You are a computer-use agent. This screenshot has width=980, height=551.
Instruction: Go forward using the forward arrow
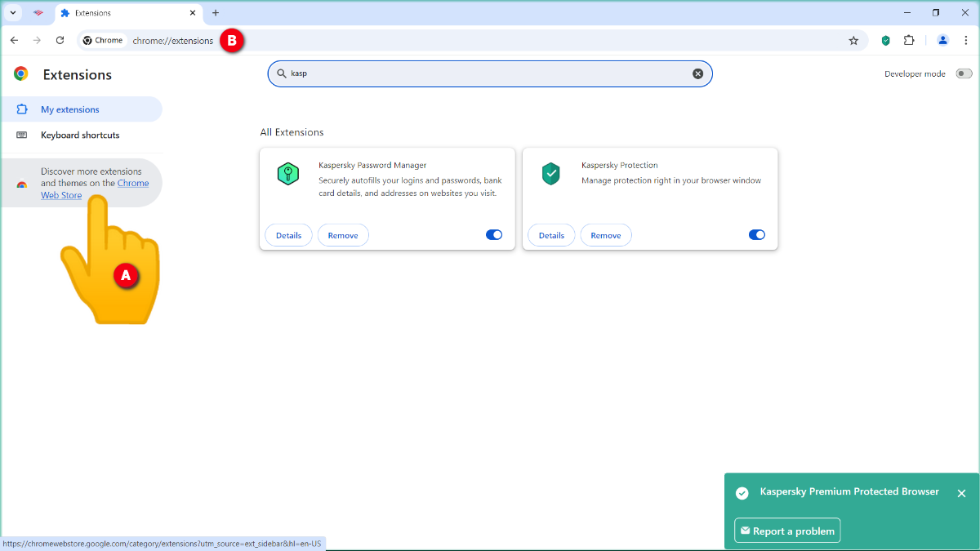37,40
